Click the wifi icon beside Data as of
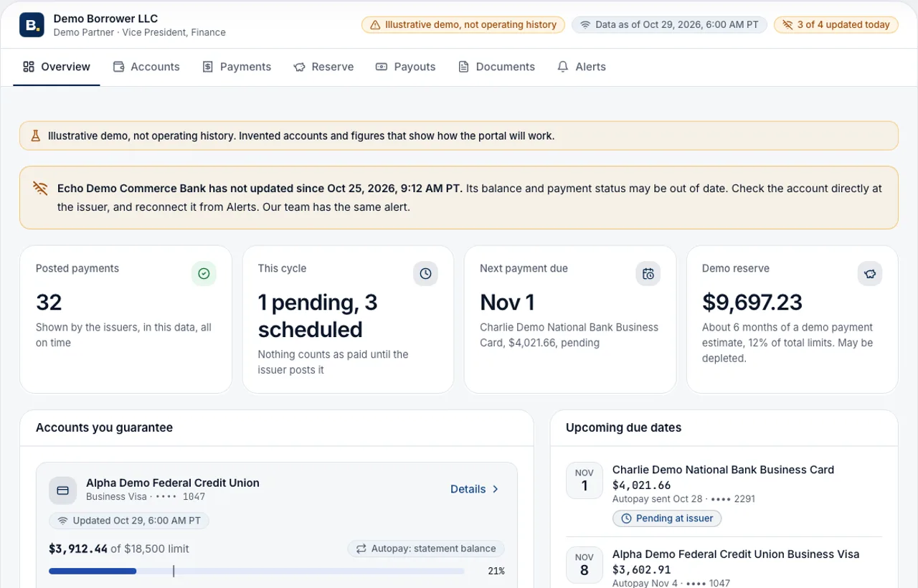This screenshot has width=918, height=588. pyautogui.click(x=585, y=25)
